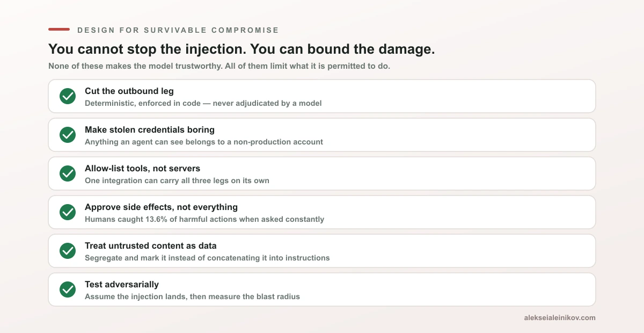
Task: Click the checkmark icon next to Make stolen credentials boring
Action: [68, 135]
